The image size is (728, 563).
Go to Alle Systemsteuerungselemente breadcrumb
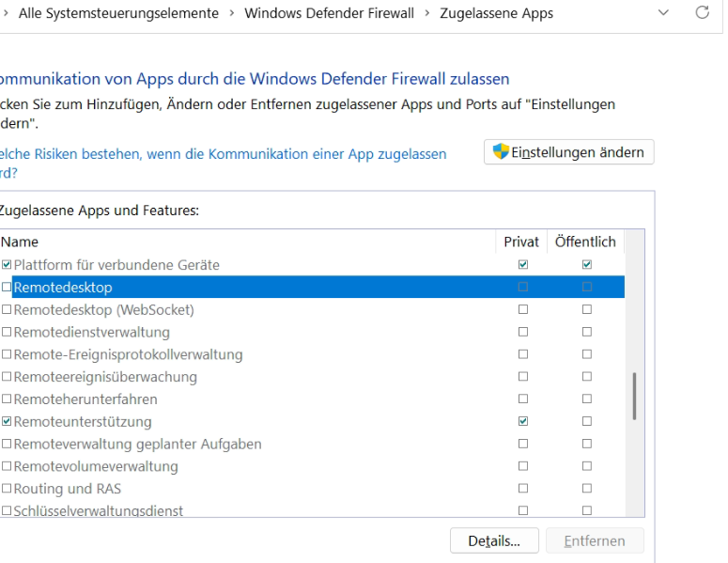tap(118, 13)
